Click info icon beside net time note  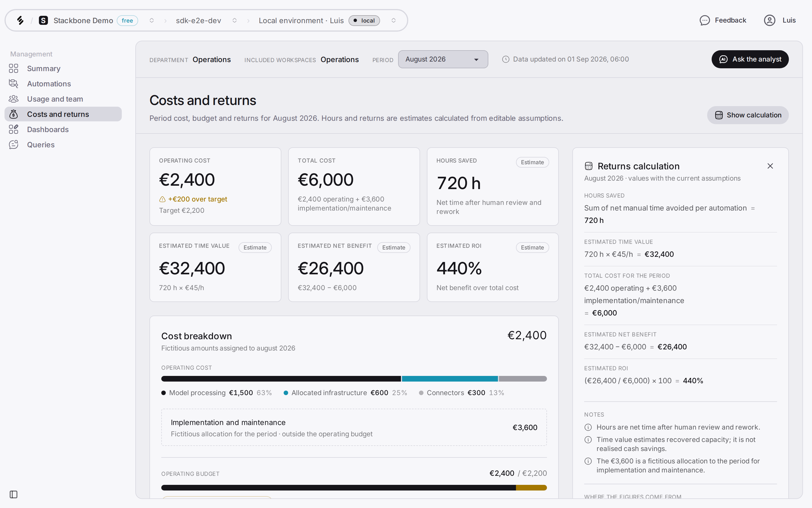click(588, 427)
